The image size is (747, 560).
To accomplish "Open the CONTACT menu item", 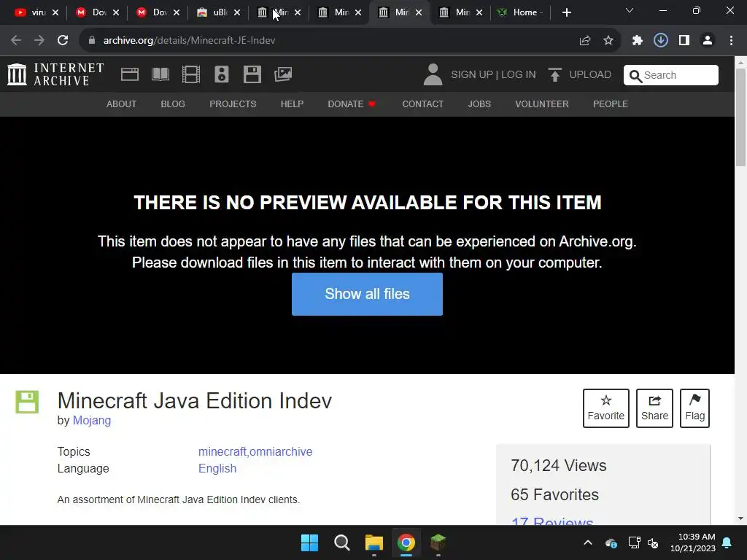I will [x=422, y=104].
